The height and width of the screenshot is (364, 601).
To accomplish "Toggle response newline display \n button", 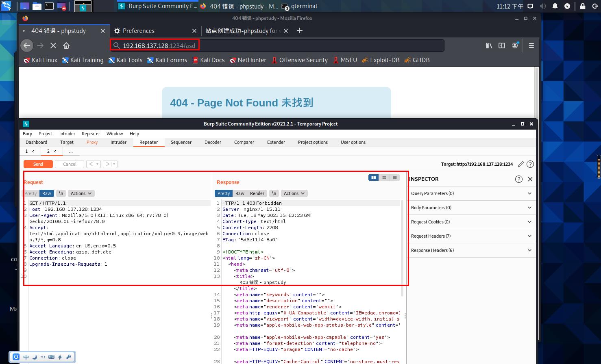I will point(274,193).
